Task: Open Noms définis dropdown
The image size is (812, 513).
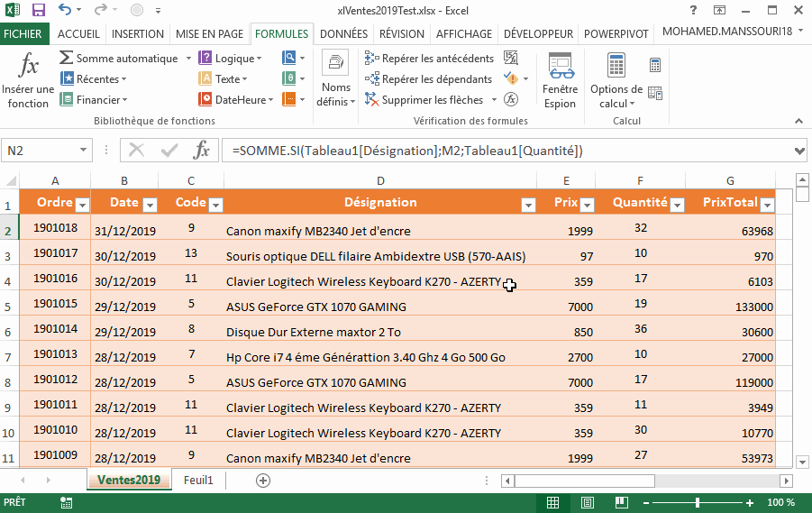Action: click(335, 78)
